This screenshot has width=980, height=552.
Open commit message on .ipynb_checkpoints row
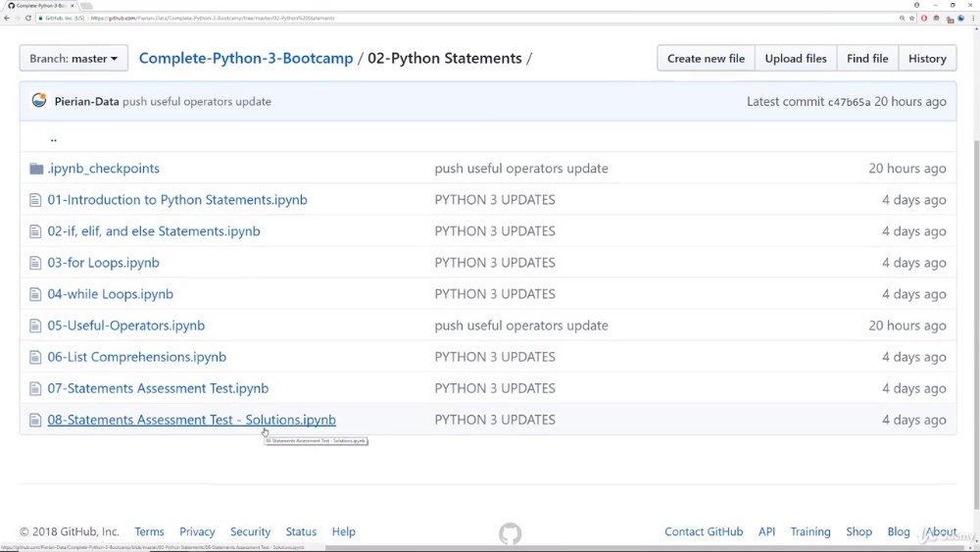point(521,169)
